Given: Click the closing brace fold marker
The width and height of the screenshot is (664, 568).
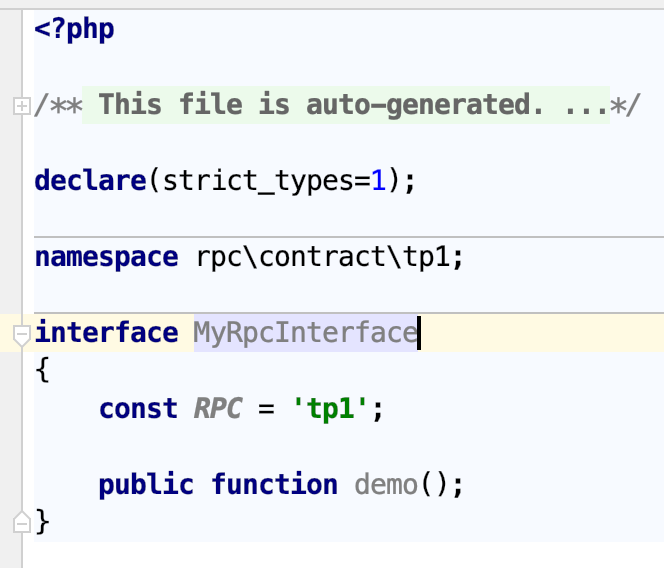Looking at the screenshot, I should 22,522.
